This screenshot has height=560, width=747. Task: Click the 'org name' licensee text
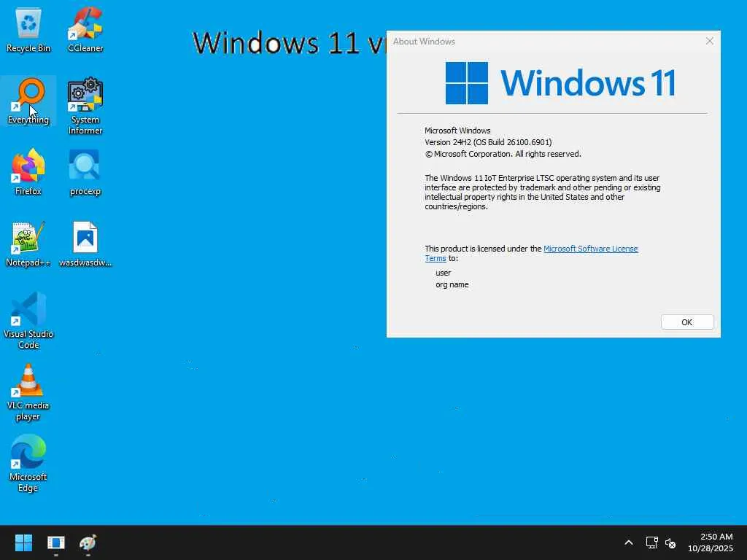[452, 285]
